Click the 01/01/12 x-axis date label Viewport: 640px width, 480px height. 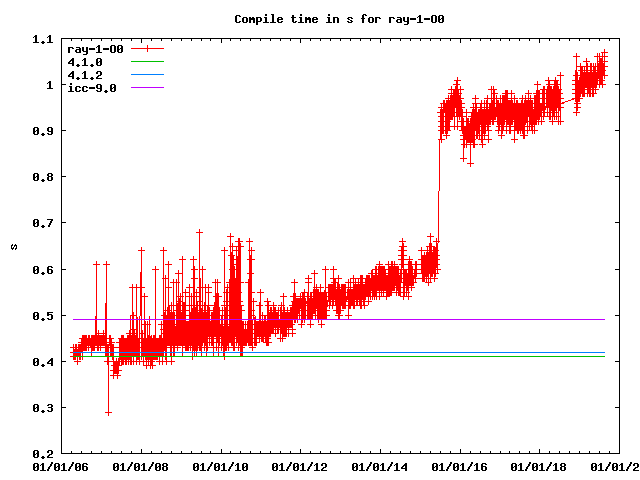300,467
